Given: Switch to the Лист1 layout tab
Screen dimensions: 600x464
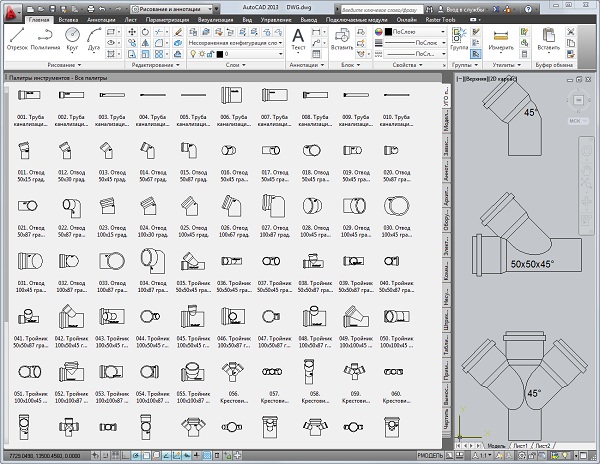Looking at the screenshot, I should click(x=519, y=444).
